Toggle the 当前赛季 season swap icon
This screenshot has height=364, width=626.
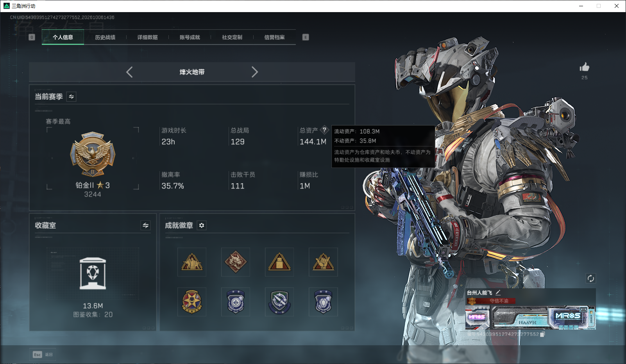coord(71,96)
